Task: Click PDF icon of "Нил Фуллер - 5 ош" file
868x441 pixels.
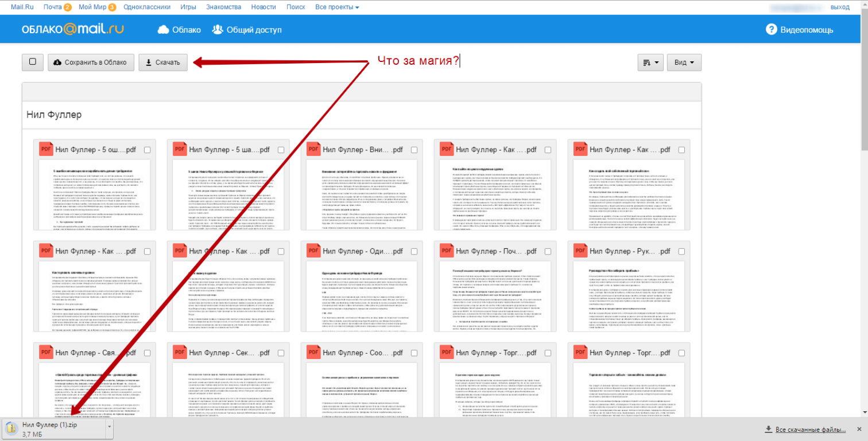Action: [46, 149]
